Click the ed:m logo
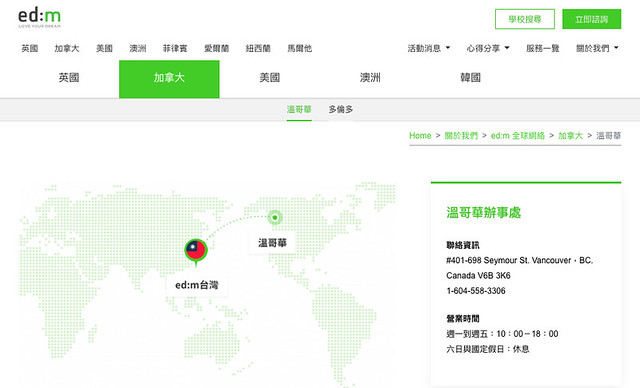This screenshot has width=640, height=388. coord(40,18)
